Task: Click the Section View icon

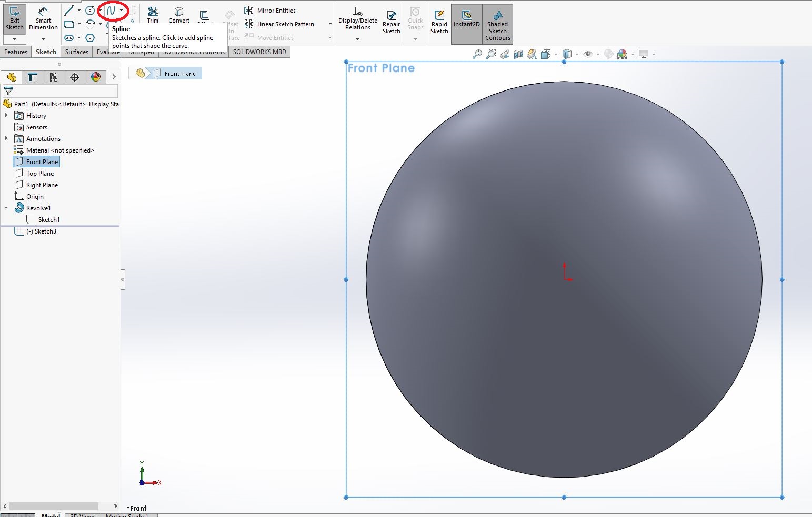Action: tap(519, 54)
